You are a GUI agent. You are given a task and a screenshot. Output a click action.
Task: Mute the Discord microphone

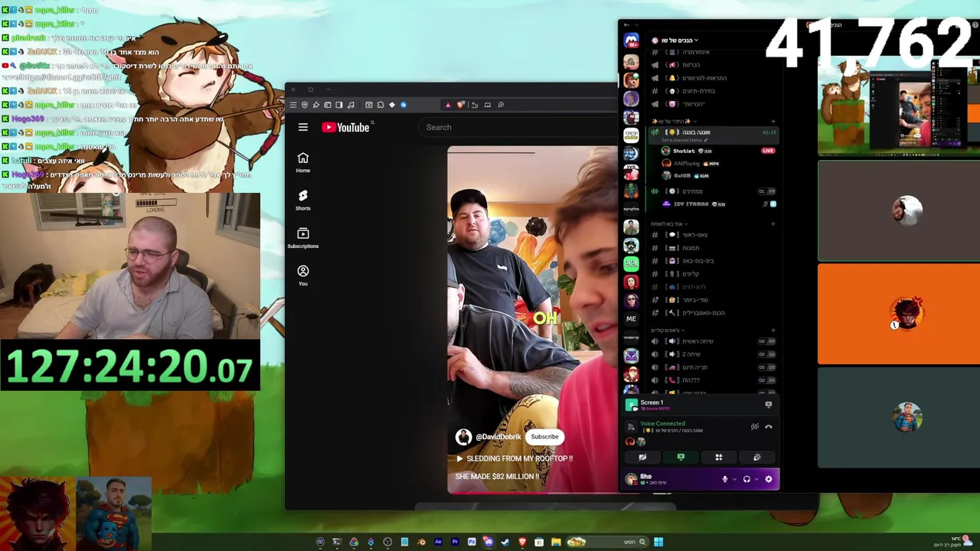(724, 479)
